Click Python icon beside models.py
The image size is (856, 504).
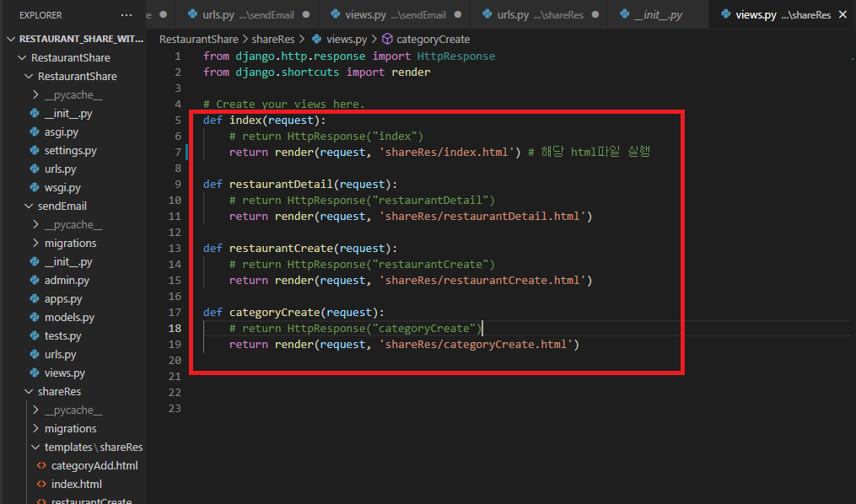35,318
